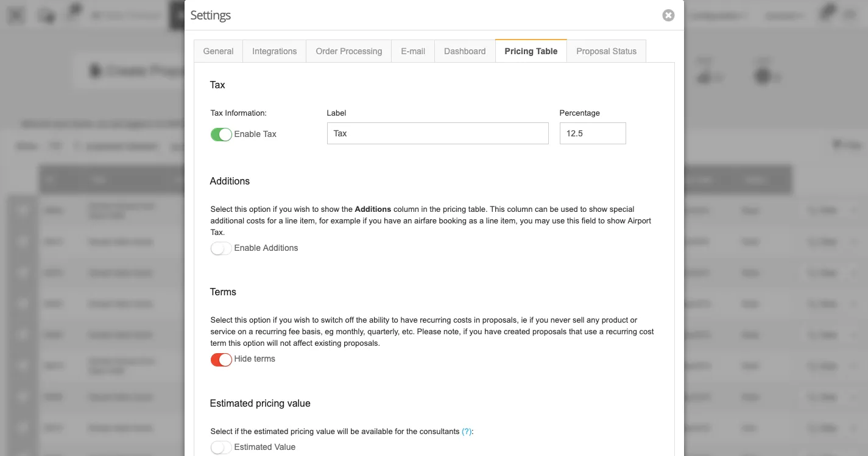Open the E-mail settings tab

point(412,51)
